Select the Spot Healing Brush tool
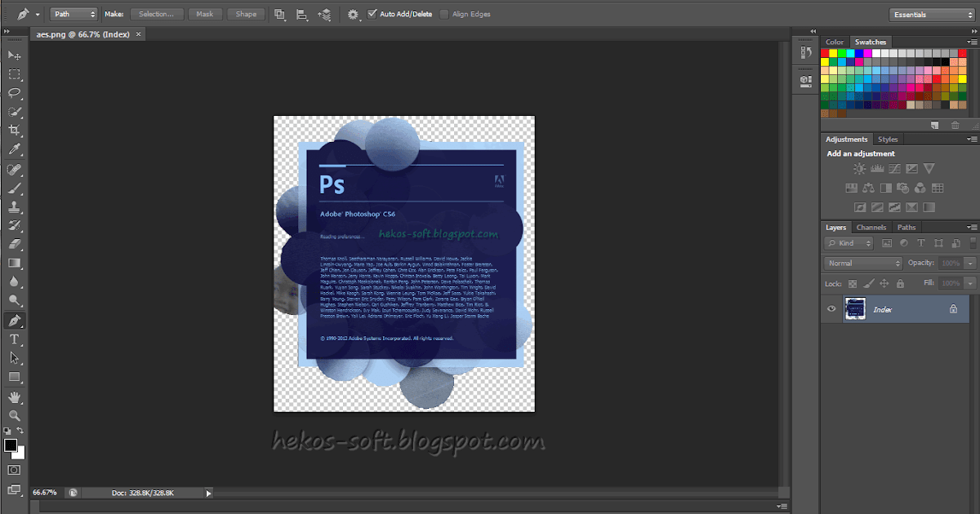 15,169
